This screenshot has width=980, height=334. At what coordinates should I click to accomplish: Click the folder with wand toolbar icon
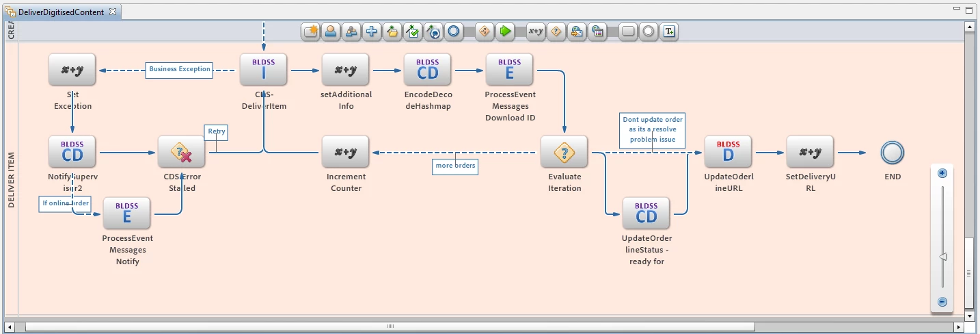click(392, 31)
